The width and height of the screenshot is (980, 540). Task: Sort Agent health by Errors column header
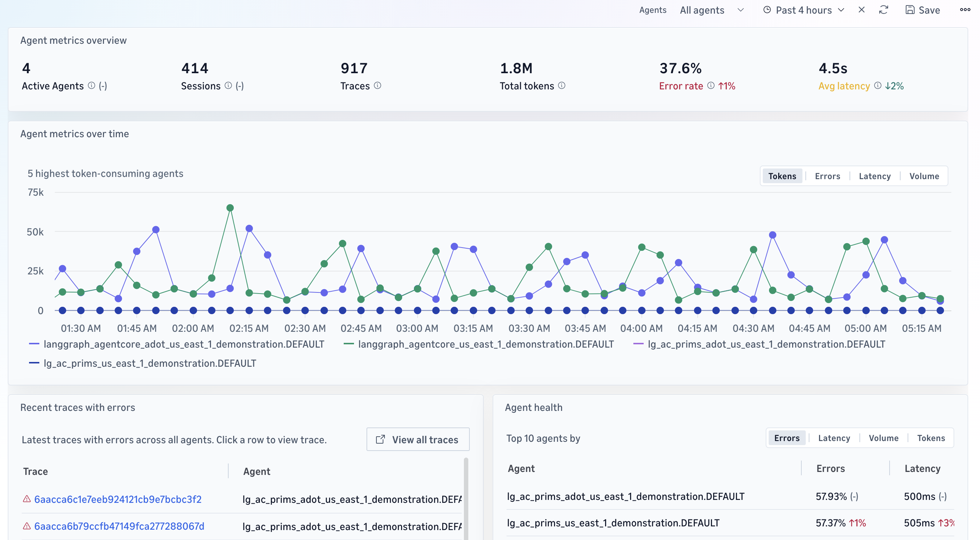(830, 468)
